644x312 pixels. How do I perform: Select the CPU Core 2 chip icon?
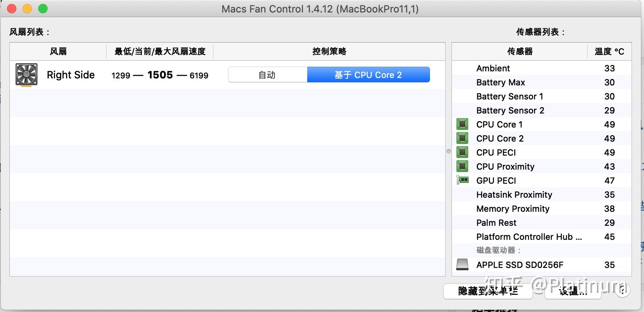462,138
